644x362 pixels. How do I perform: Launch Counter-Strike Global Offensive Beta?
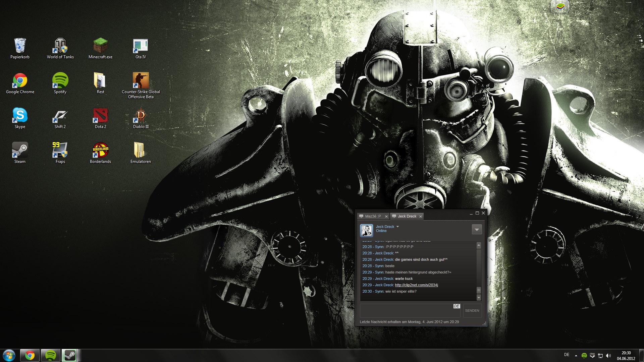(x=141, y=81)
